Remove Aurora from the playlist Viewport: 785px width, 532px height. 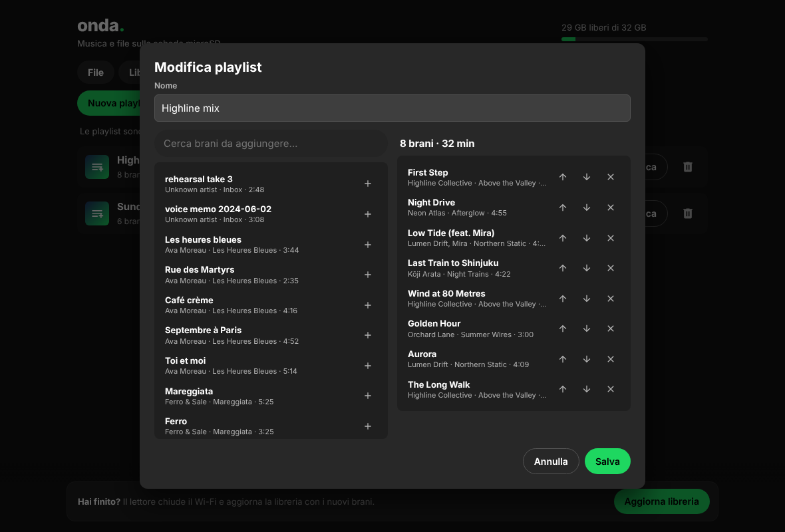[610, 359]
